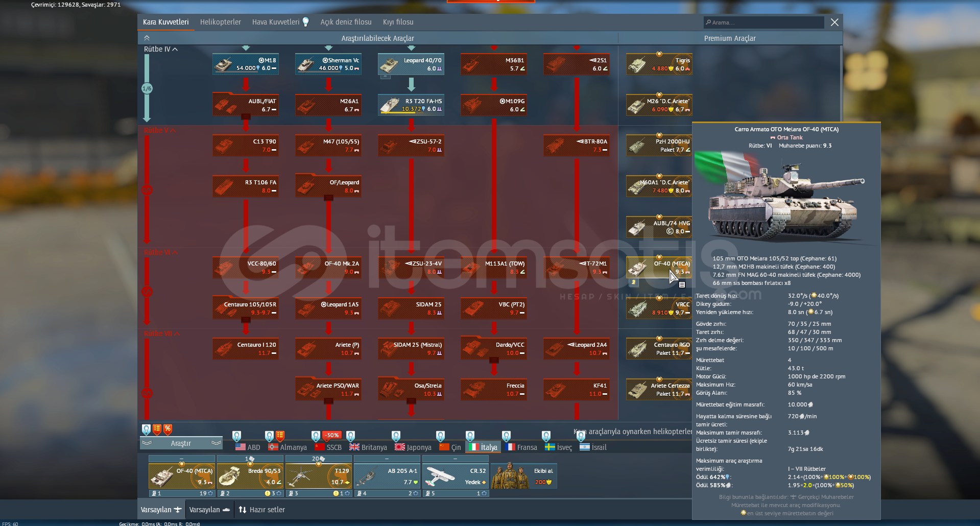Select the Leopard 2A4 tank card

pyautogui.click(x=577, y=349)
